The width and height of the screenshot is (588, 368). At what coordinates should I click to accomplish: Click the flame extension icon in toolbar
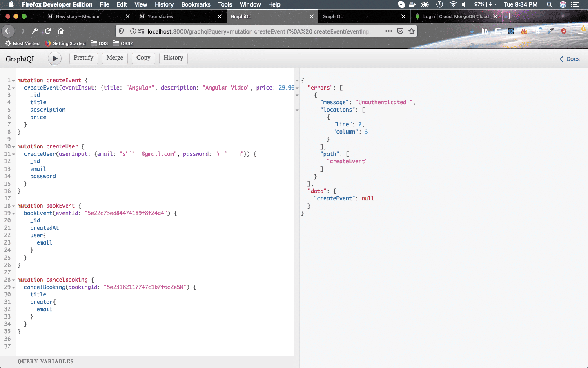tap(524, 31)
